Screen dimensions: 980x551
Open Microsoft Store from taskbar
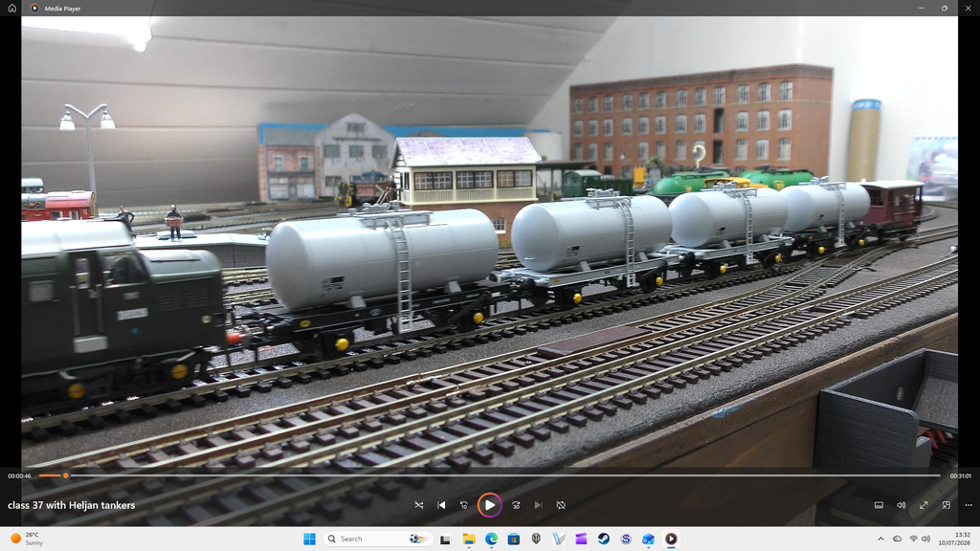[514, 539]
